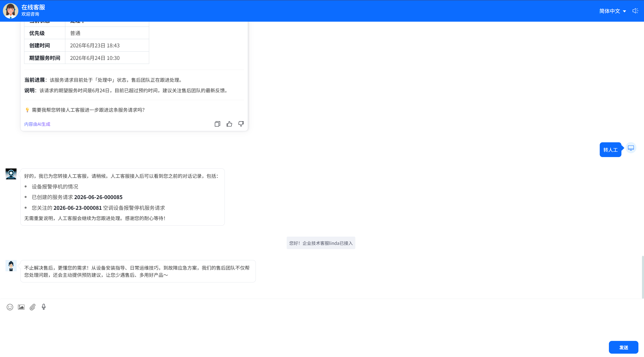Image resolution: width=644 pixels, height=357 pixels.
Task: Give thumbs down to AI reply
Action: pyautogui.click(x=241, y=124)
